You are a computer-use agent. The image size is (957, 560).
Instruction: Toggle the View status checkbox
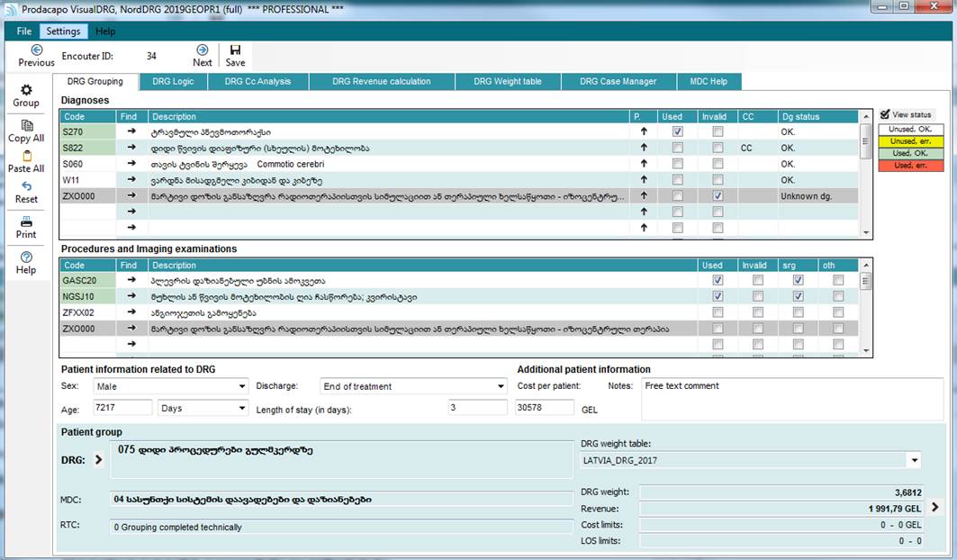[885, 114]
